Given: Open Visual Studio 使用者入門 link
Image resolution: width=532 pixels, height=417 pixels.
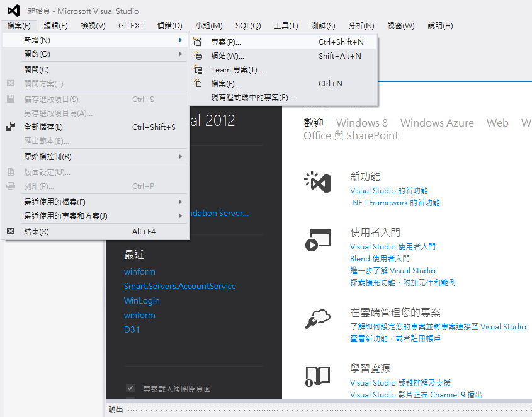Looking at the screenshot, I should tap(393, 246).
